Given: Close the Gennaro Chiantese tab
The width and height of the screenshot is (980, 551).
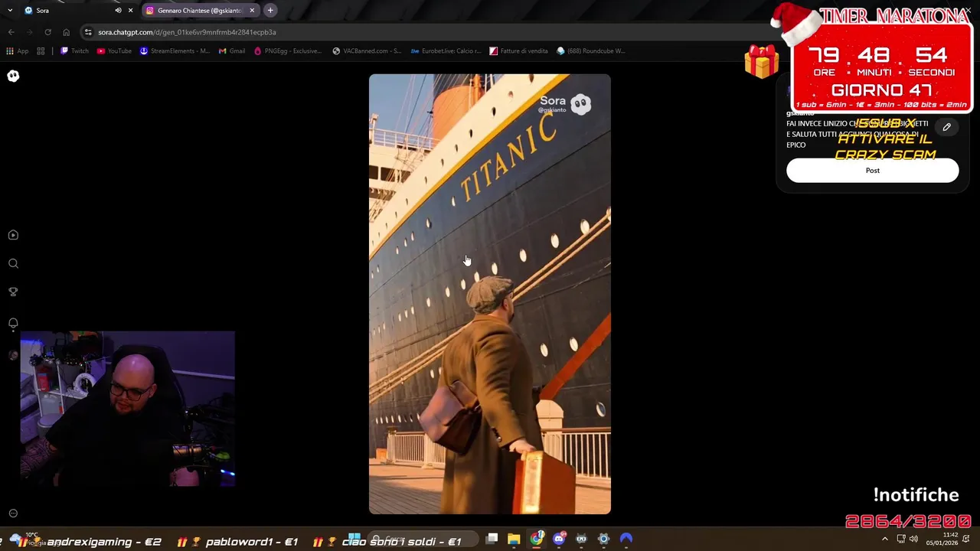Looking at the screenshot, I should pos(252,11).
